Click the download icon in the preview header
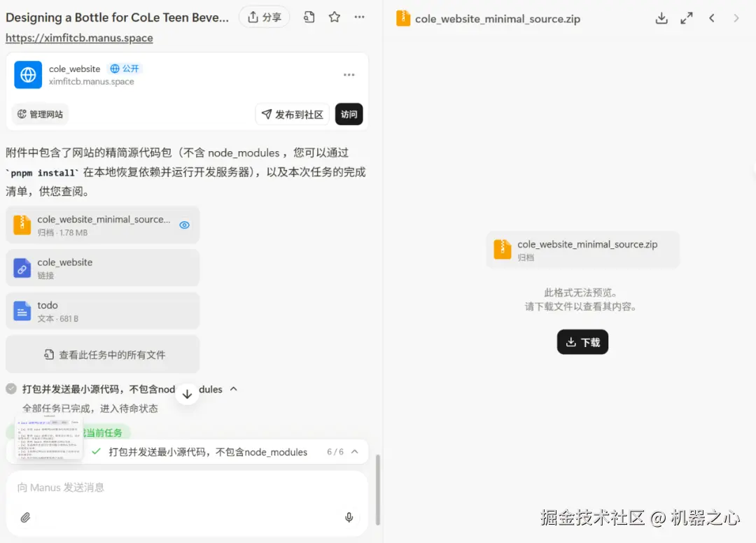The image size is (756, 543). [661, 18]
